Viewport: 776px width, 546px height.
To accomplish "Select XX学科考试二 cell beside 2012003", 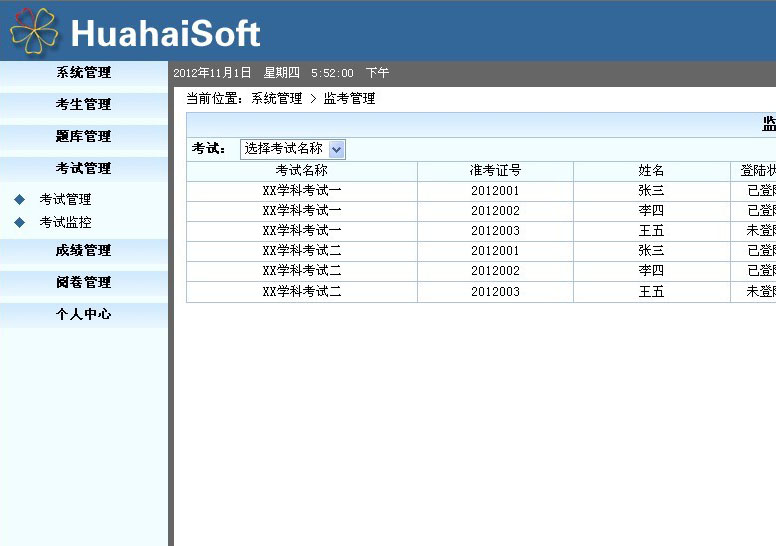I will click(x=302, y=292).
